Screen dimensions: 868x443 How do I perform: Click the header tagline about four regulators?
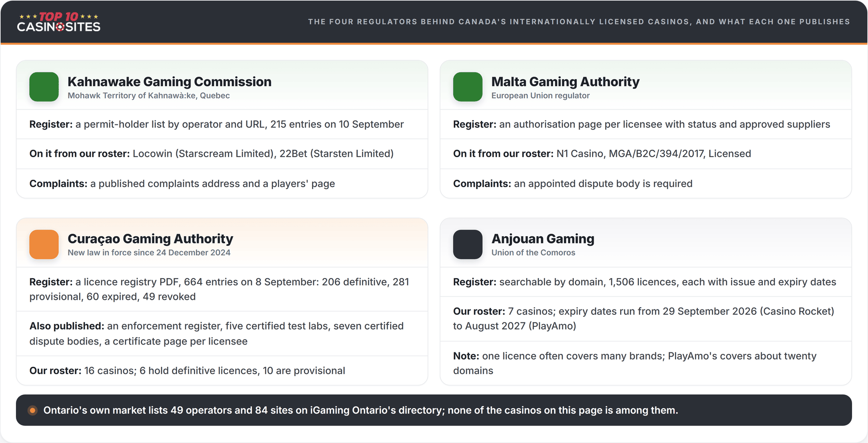click(x=579, y=22)
